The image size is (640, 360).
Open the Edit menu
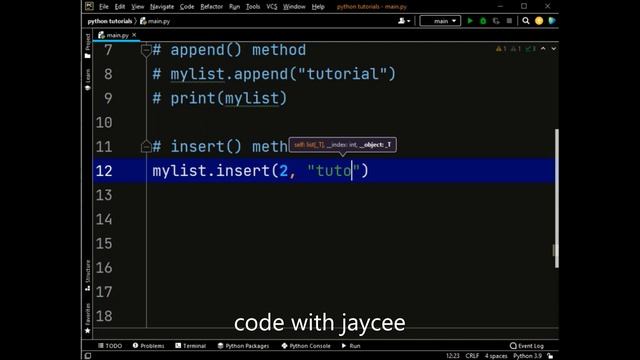120,7
